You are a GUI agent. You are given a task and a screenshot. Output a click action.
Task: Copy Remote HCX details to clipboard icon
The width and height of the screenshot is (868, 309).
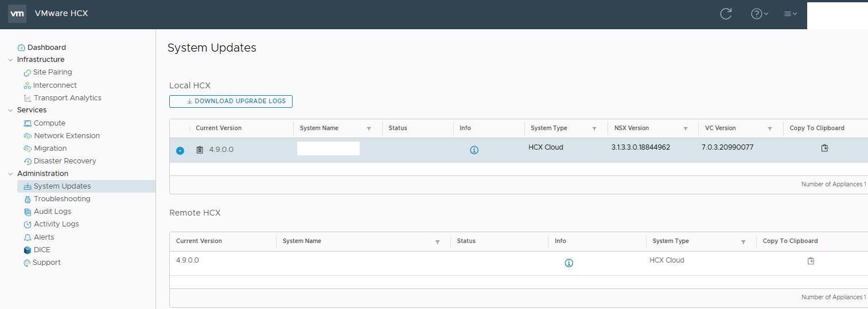pos(811,261)
